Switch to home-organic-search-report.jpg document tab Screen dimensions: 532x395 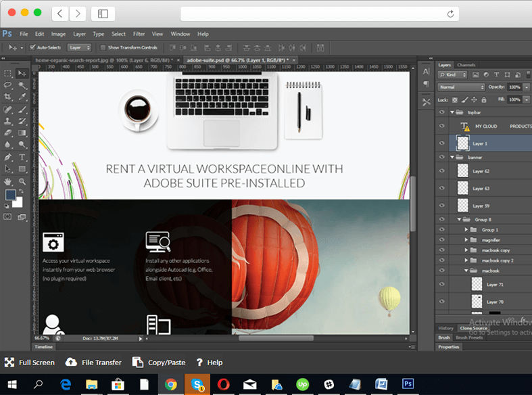point(104,60)
